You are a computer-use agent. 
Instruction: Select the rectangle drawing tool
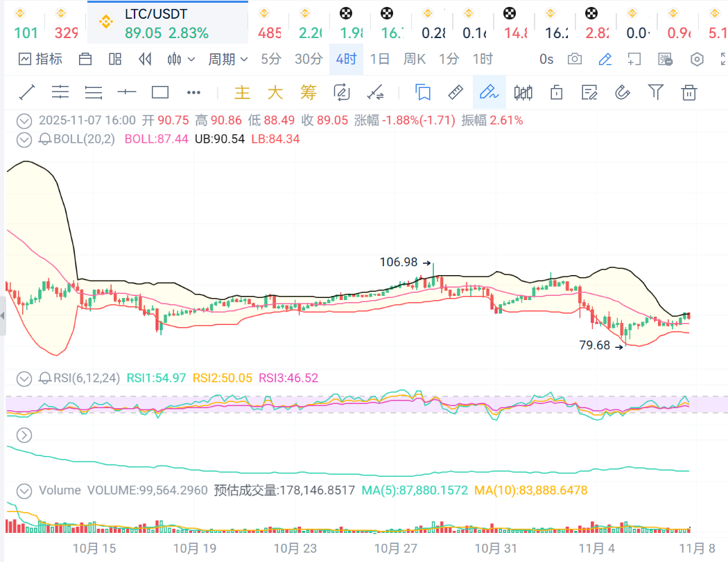tap(160, 92)
